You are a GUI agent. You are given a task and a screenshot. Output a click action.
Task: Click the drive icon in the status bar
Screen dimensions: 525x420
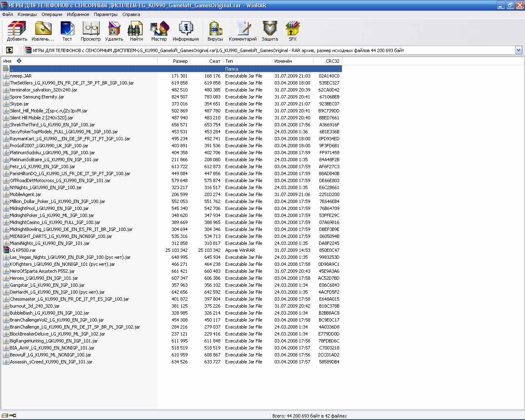(5, 415)
